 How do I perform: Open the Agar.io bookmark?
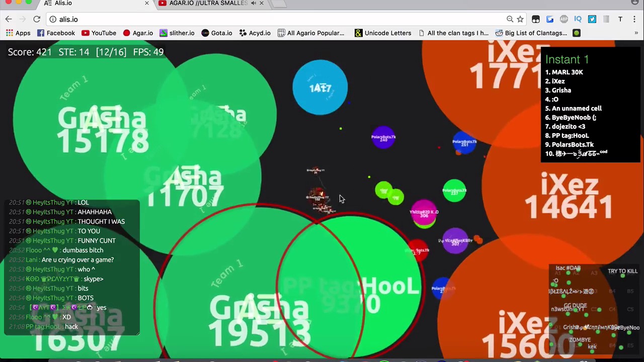138,33
